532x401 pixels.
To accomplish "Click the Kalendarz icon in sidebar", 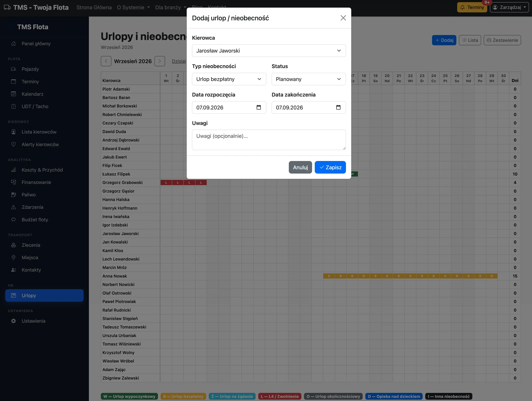I will pyautogui.click(x=14, y=94).
